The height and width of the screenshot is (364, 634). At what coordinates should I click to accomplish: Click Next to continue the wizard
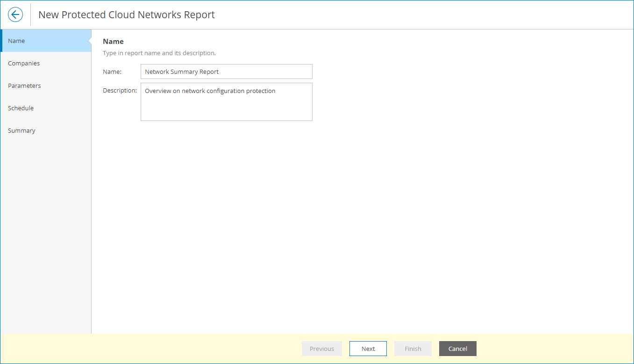pyautogui.click(x=368, y=349)
